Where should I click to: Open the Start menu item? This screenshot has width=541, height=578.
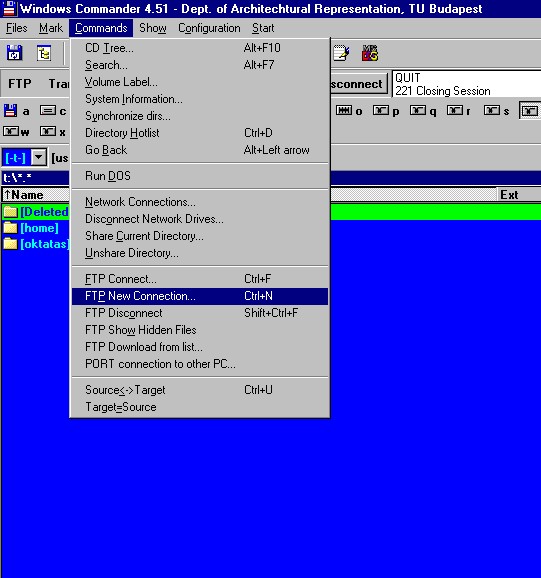pyautogui.click(x=263, y=28)
